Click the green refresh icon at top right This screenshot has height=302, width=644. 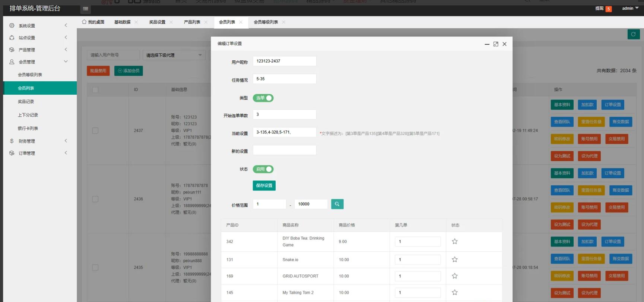(x=633, y=34)
